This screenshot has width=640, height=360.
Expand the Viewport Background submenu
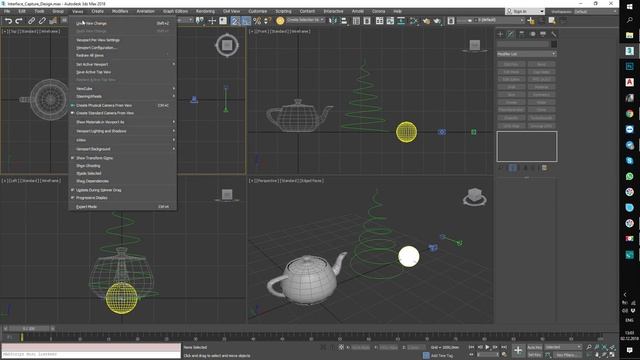click(x=122, y=149)
